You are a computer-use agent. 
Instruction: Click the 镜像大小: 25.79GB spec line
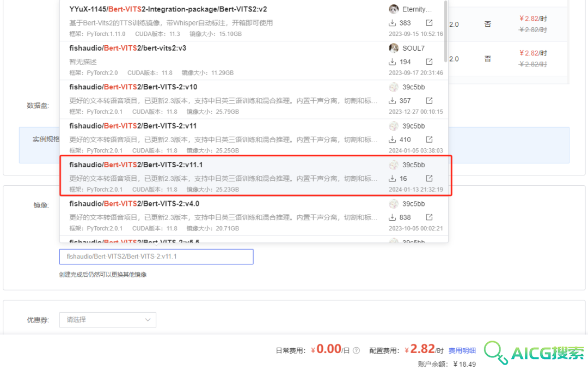[x=213, y=112]
